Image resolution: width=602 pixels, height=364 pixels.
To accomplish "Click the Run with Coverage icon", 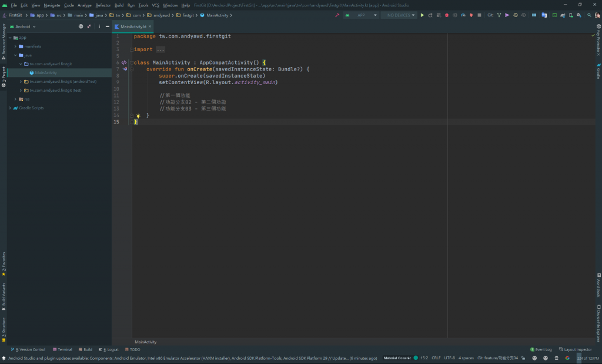I will (x=455, y=15).
